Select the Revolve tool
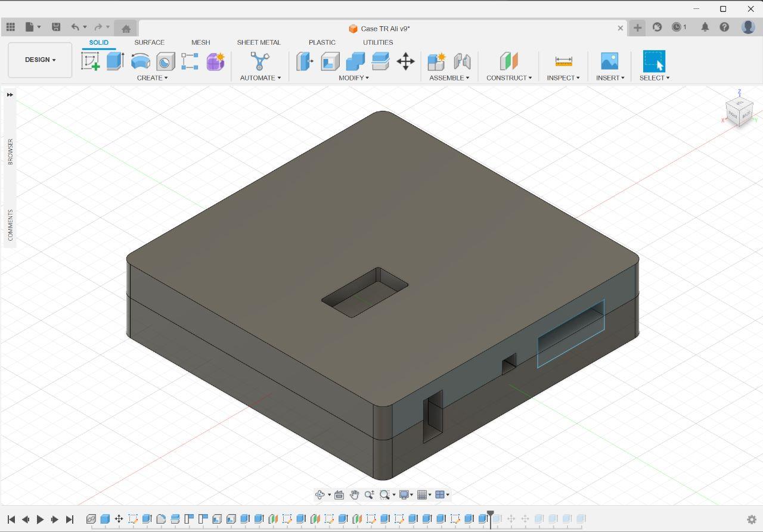 coord(140,61)
